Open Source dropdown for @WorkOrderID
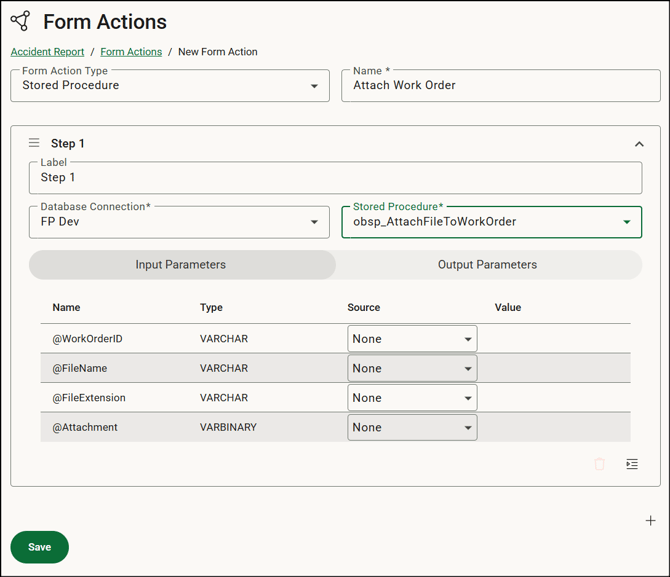 pyautogui.click(x=412, y=339)
